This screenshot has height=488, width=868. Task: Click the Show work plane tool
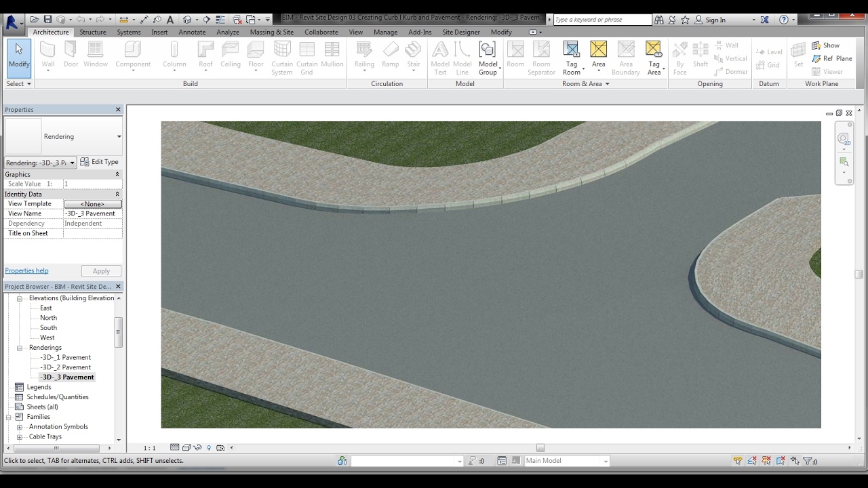pos(825,45)
